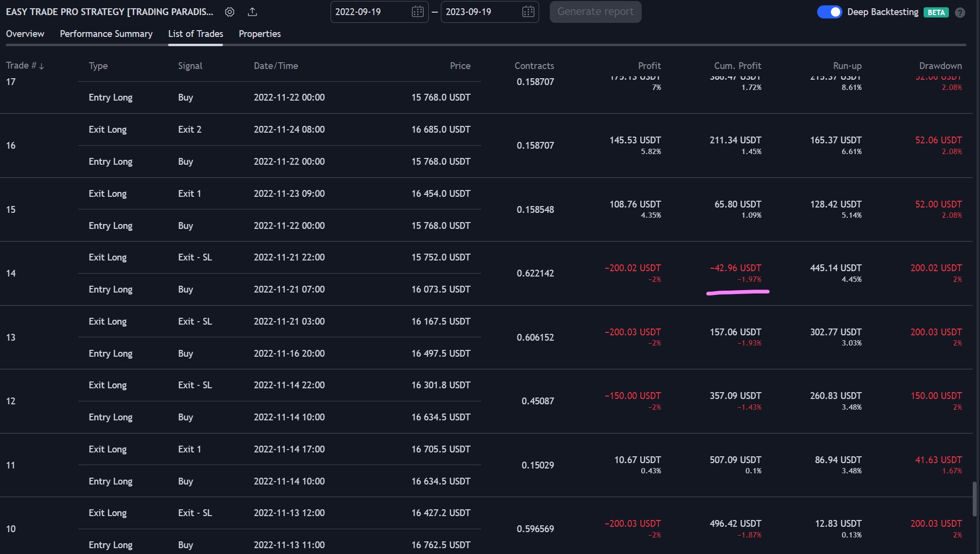Click the Trade # sort arrow
This screenshot has height=554, width=980.
coord(42,66)
